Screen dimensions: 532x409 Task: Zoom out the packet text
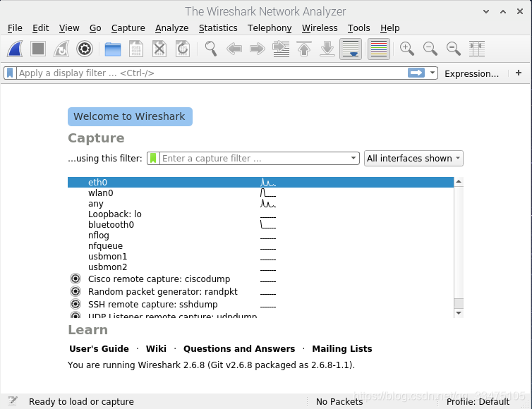(x=430, y=49)
